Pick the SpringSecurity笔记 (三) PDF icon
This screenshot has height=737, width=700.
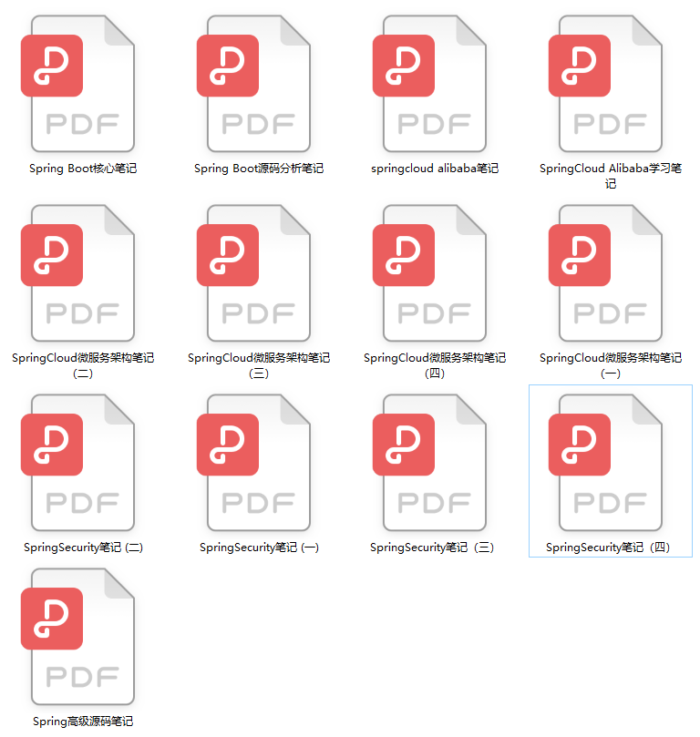coord(429,463)
